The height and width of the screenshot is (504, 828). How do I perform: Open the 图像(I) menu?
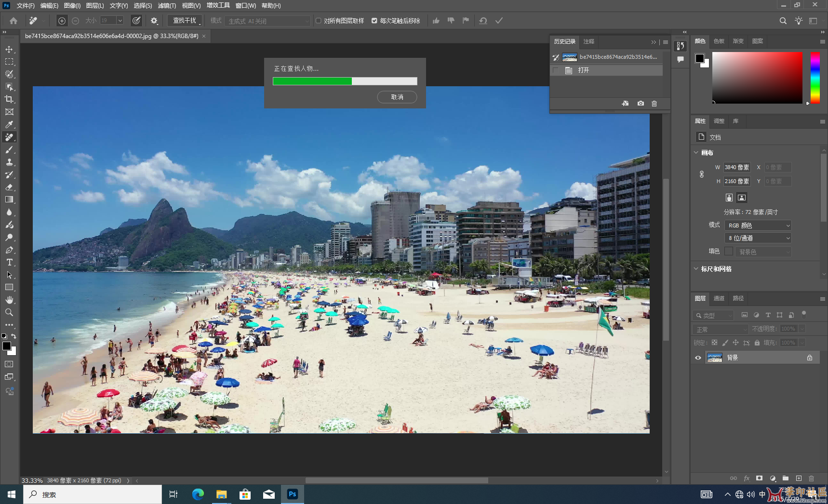point(72,6)
